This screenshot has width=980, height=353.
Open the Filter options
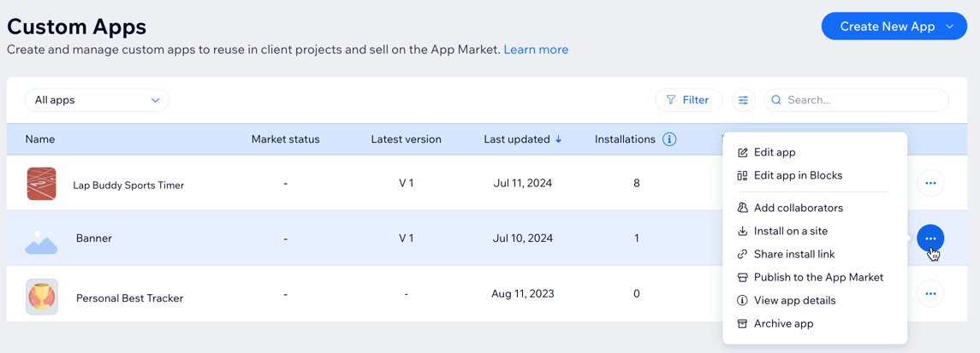coord(688,100)
